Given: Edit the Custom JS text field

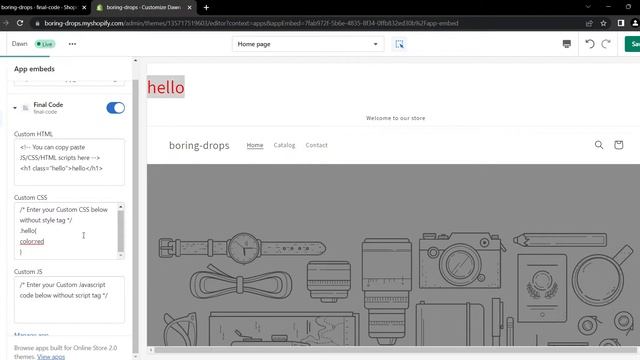Looking at the screenshot, I should pyautogui.click(x=69, y=300).
